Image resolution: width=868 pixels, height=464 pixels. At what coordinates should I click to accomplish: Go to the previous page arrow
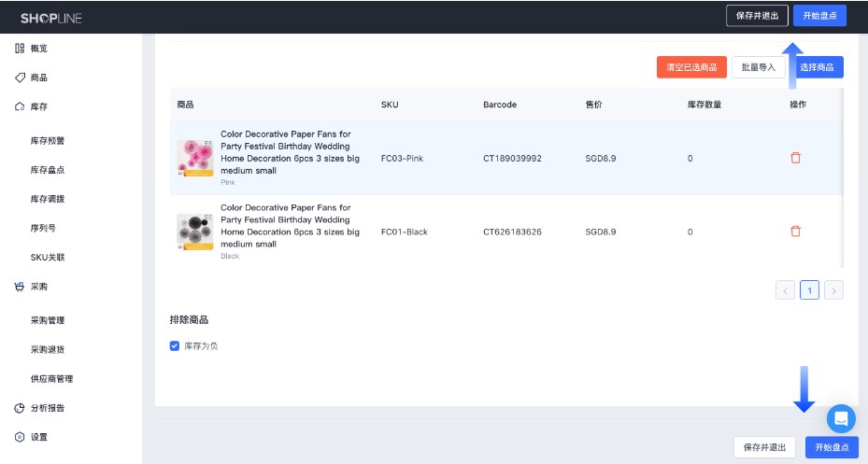tap(785, 290)
